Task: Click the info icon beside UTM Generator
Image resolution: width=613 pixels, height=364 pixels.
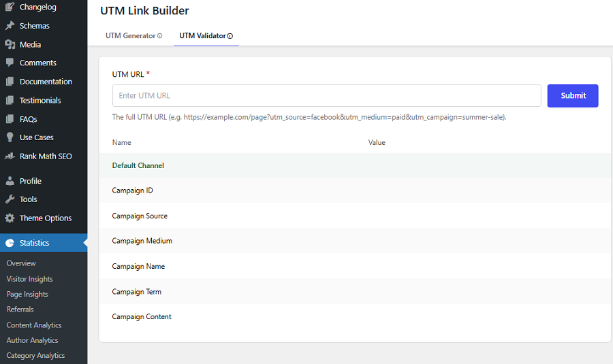Action: pyautogui.click(x=159, y=36)
